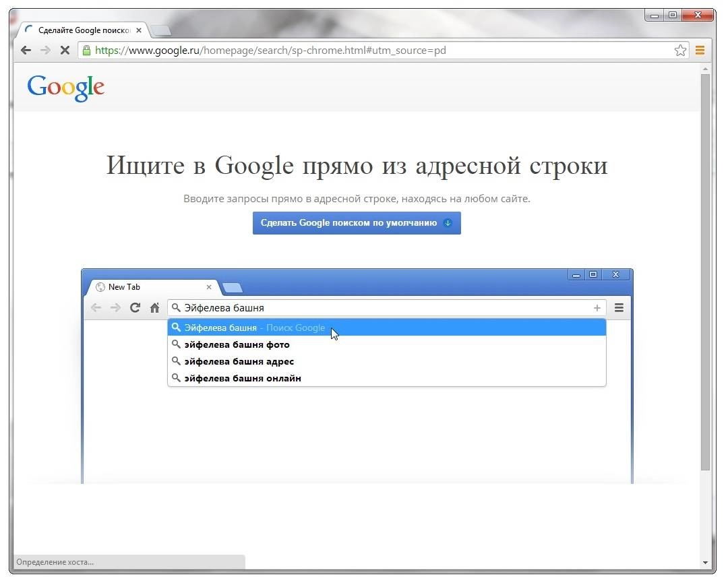Select suggestion 'эйфелева башня адрес'
Image resolution: width=728 pixels, height=587 pixels.
pos(387,361)
